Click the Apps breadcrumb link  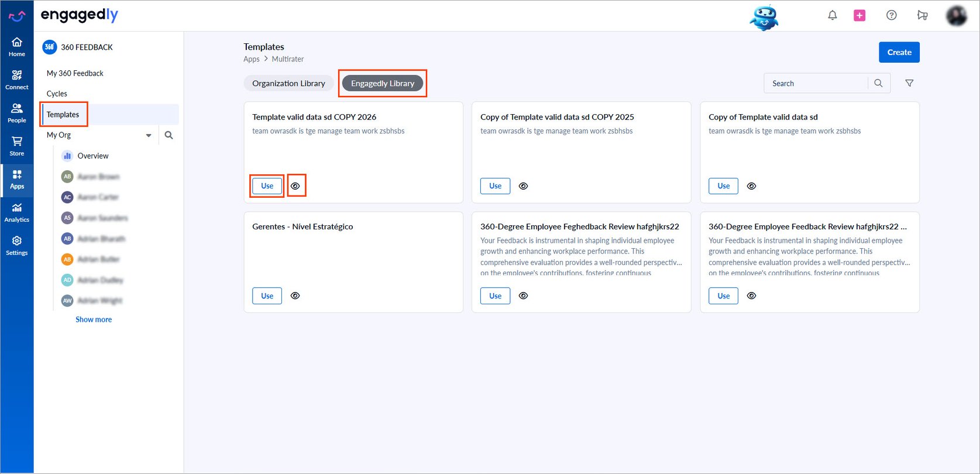[252, 59]
